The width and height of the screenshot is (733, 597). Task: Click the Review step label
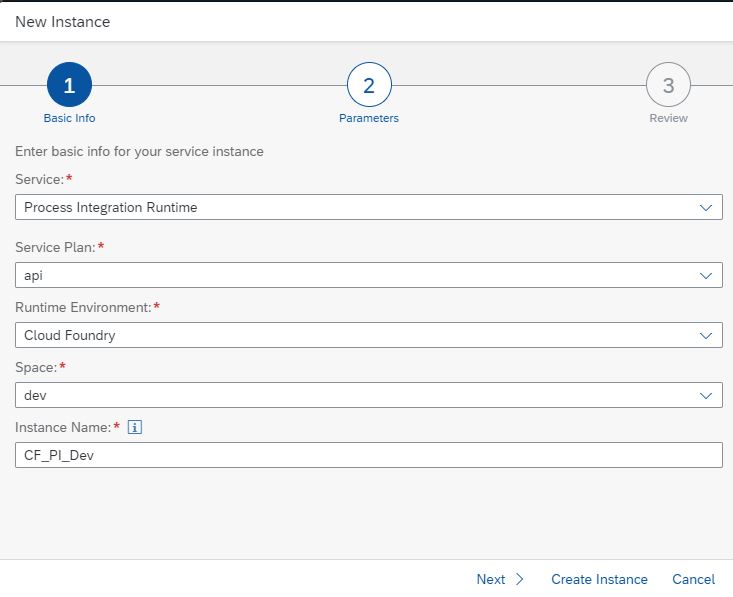click(x=668, y=118)
